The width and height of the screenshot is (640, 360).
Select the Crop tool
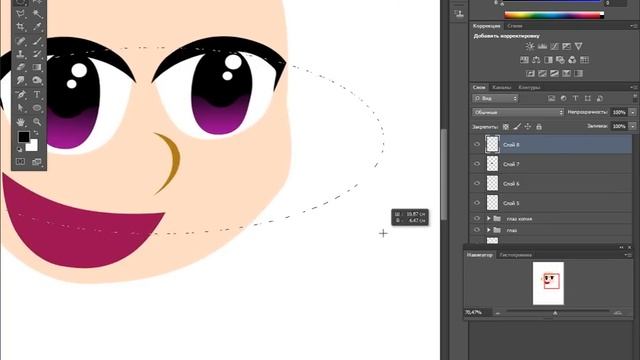pos(20,27)
